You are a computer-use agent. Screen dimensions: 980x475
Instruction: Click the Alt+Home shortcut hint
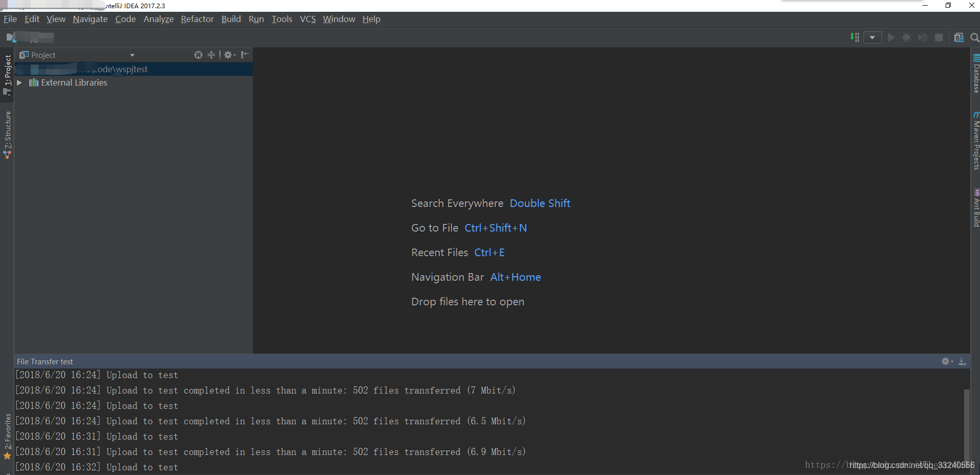pyautogui.click(x=515, y=277)
